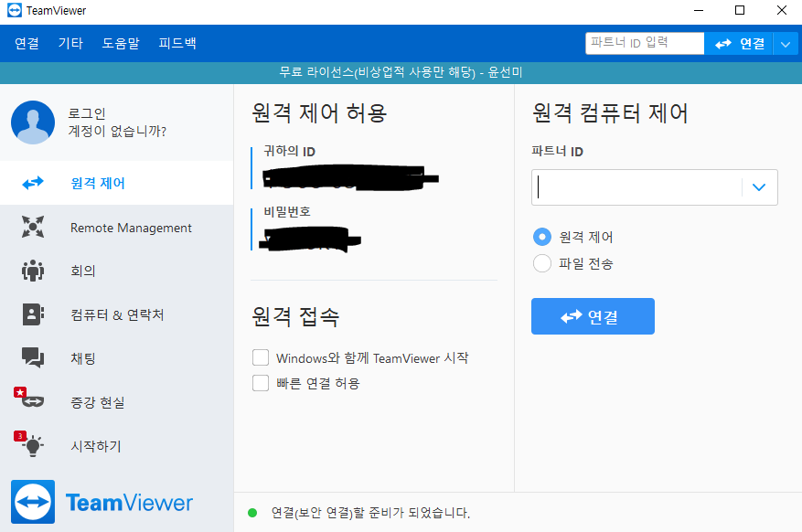Click the TeamViewer logo at bottom left
The image size is (802, 532).
point(102,502)
